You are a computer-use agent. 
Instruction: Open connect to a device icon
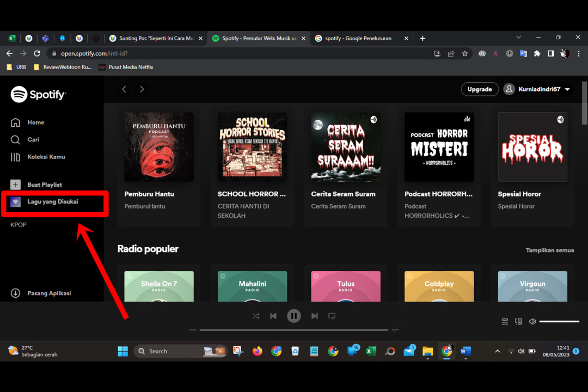[519, 322]
